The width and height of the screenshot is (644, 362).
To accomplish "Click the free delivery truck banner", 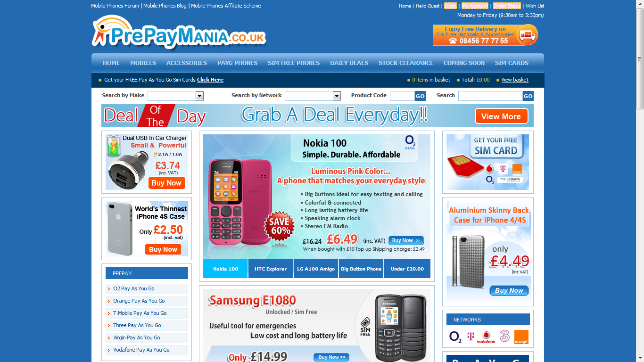I will click(485, 35).
